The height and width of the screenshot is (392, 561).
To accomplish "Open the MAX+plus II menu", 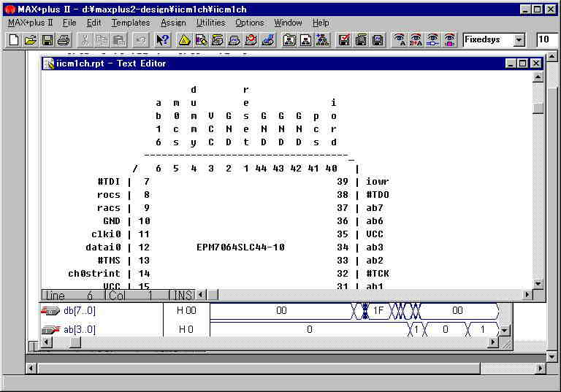I will pyautogui.click(x=30, y=23).
